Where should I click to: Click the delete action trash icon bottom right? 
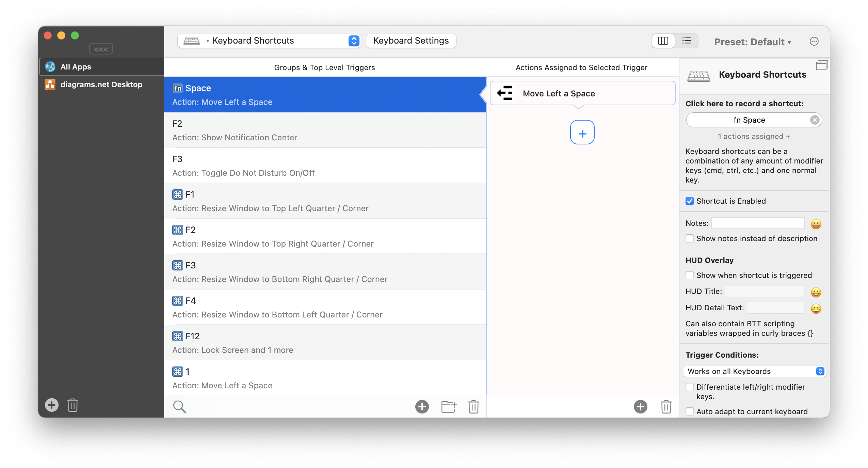click(x=666, y=405)
